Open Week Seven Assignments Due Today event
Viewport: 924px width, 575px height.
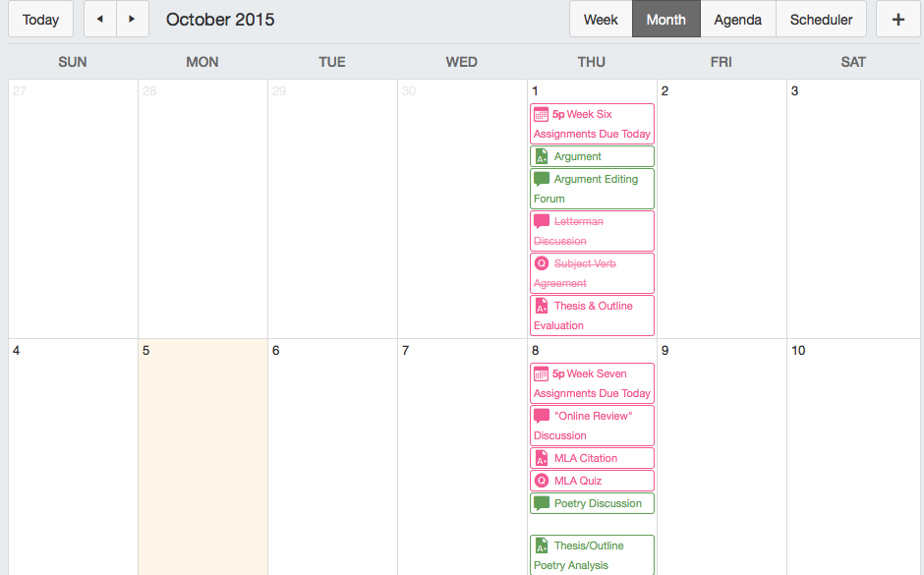pos(592,383)
